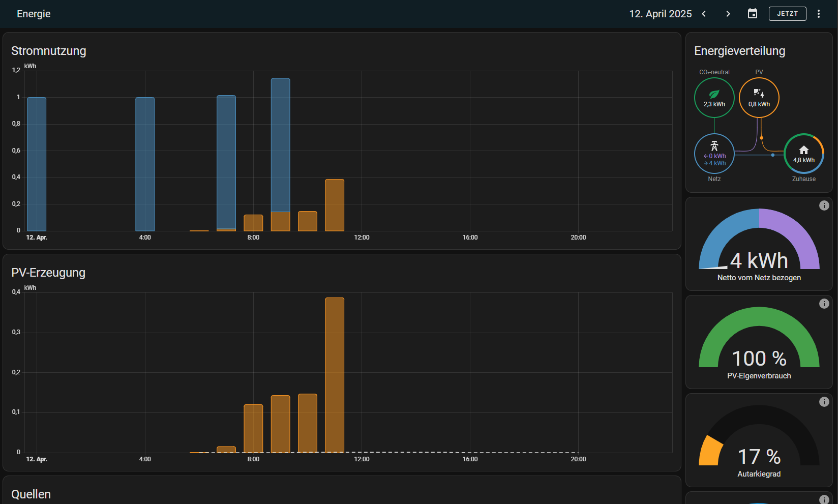The width and height of the screenshot is (838, 504).
Task: Click the JETZT button
Action: coord(787,14)
